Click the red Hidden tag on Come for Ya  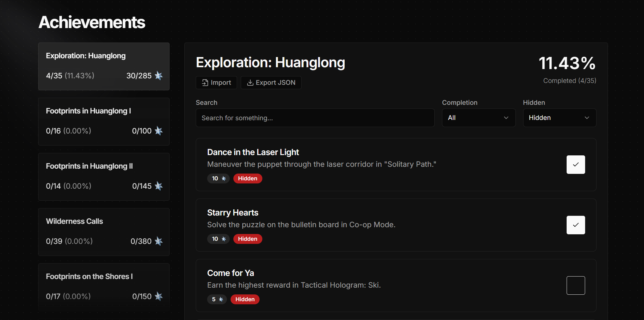pos(245,299)
